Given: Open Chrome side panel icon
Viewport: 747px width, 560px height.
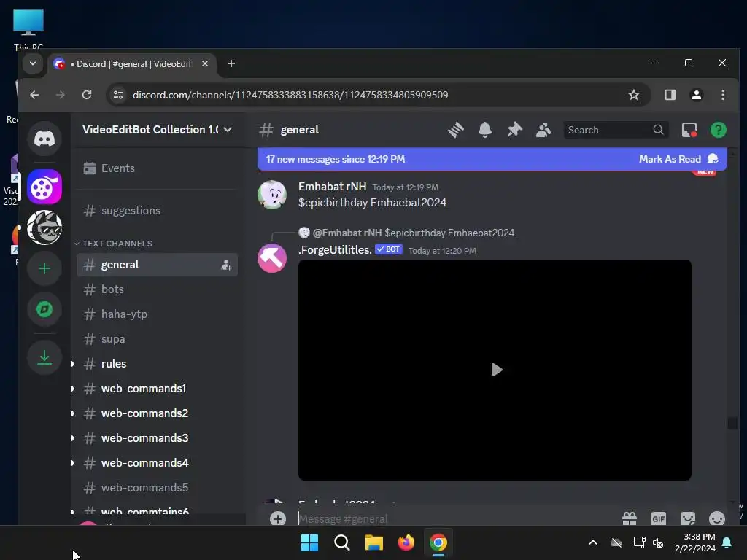Looking at the screenshot, I should tap(670, 95).
